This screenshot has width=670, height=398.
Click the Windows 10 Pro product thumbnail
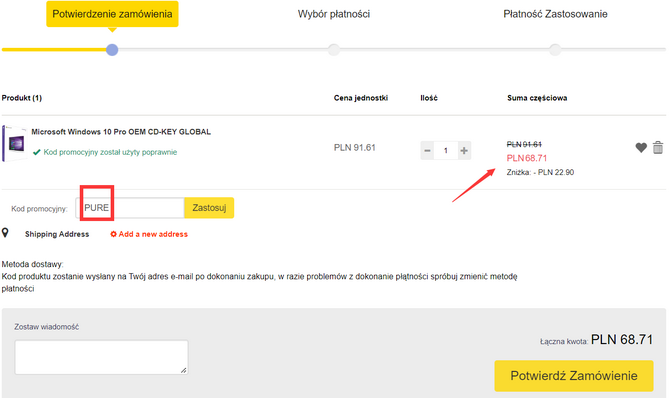coord(15,144)
